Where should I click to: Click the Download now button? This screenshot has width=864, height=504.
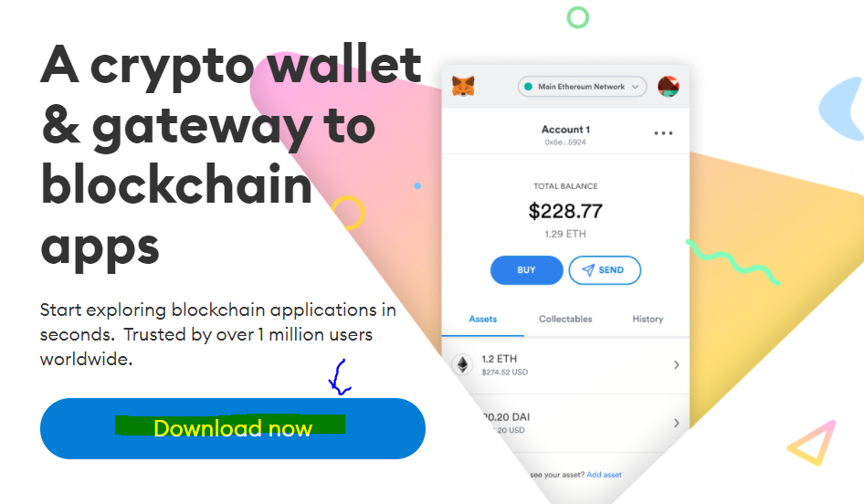point(233,428)
